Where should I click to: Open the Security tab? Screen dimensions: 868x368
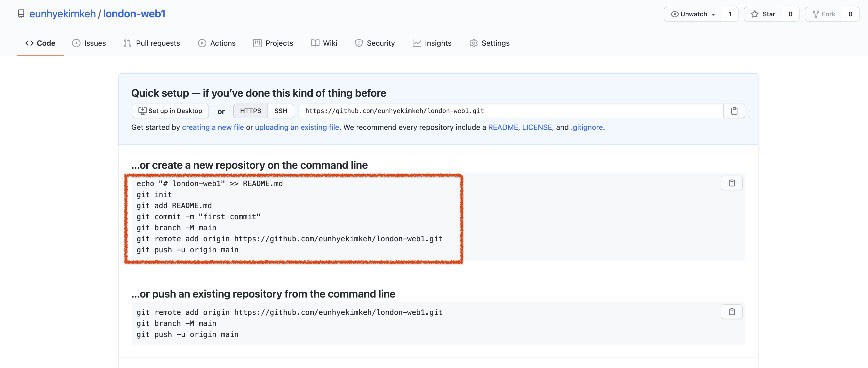pos(375,43)
